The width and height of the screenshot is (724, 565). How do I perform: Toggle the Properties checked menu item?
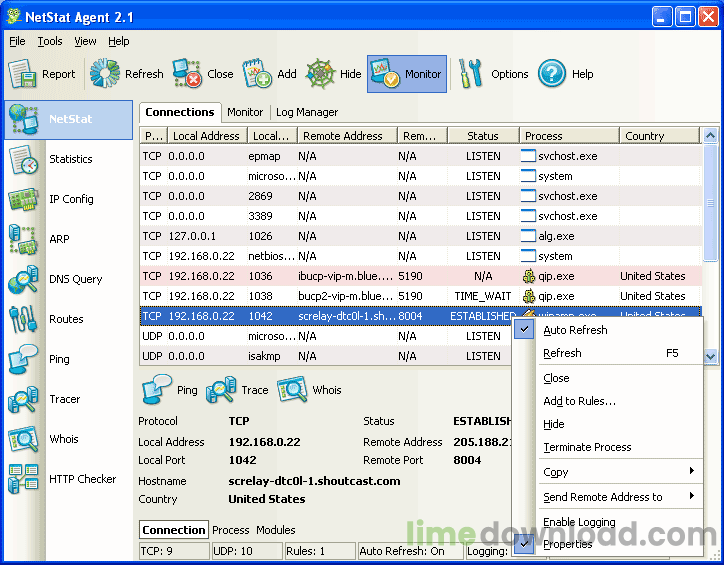pyautogui.click(x=568, y=545)
